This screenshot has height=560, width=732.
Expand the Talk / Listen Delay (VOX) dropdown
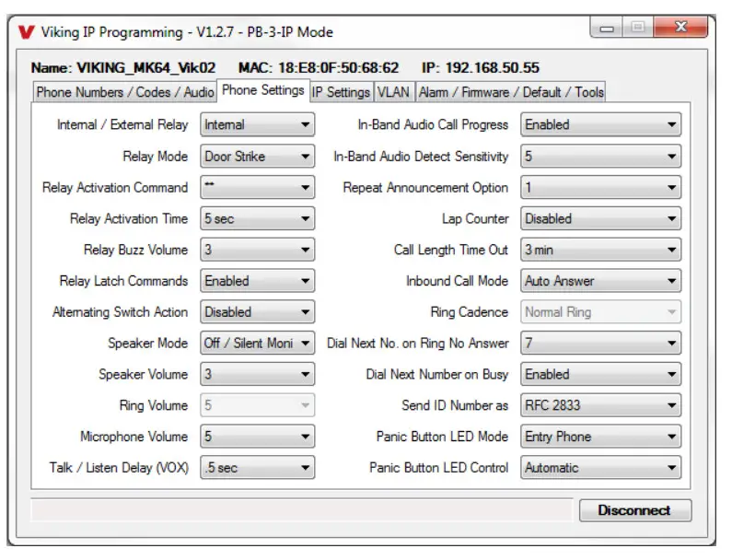(x=257, y=468)
